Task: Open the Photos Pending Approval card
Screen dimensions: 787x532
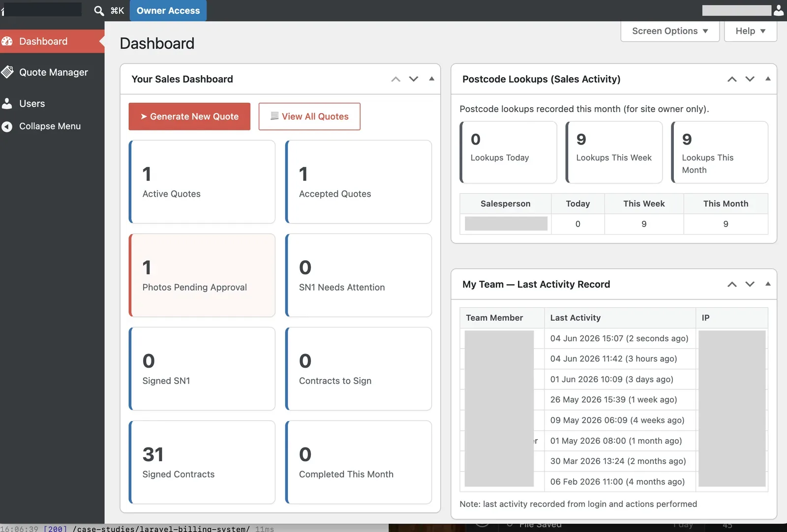Action: point(202,275)
